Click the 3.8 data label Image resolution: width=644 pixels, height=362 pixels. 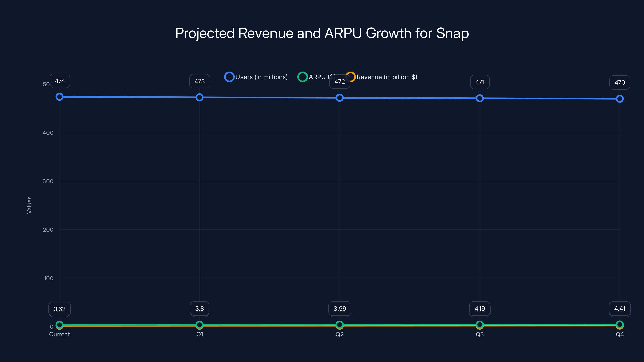pos(199,309)
